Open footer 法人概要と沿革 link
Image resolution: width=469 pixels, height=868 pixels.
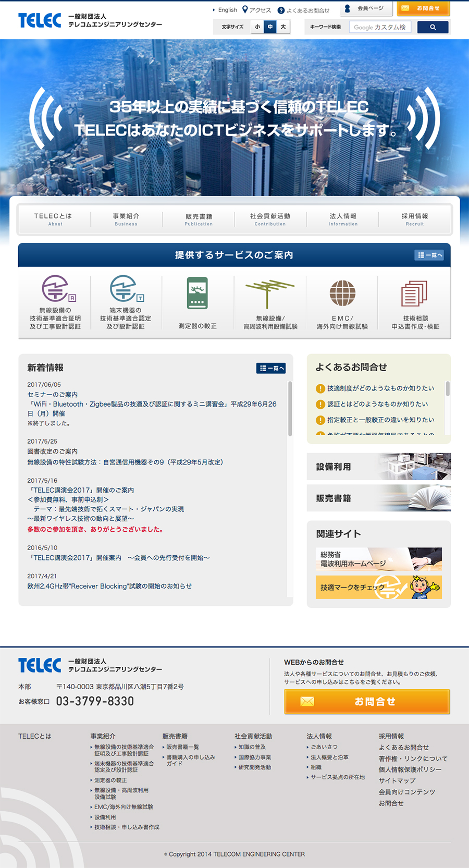pyautogui.click(x=329, y=757)
